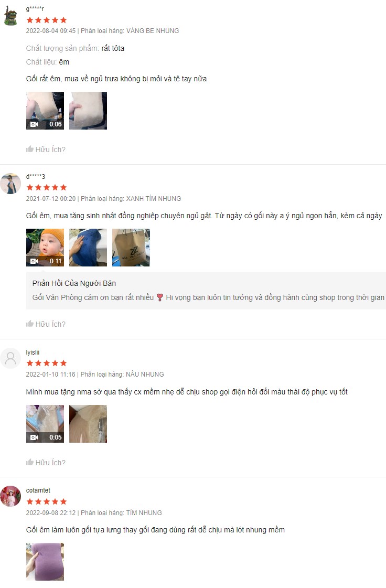Open d*****3's profile avatar

click(x=10, y=184)
